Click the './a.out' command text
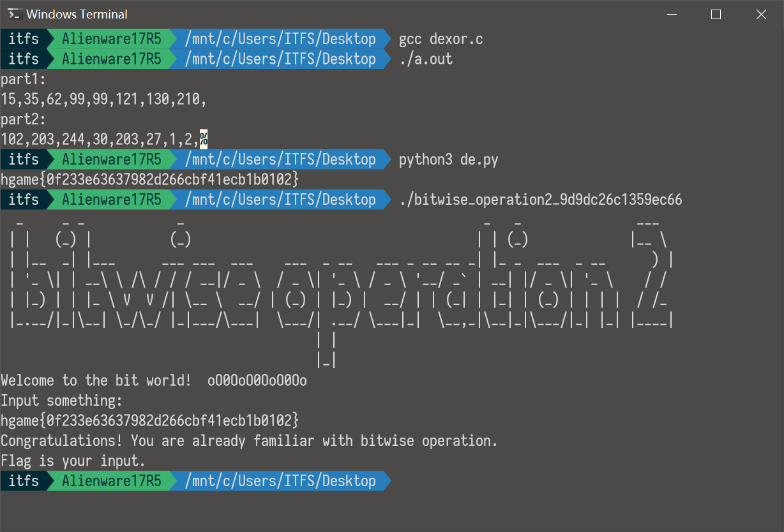The width and height of the screenshot is (784, 532). pyautogui.click(x=426, y=59)
